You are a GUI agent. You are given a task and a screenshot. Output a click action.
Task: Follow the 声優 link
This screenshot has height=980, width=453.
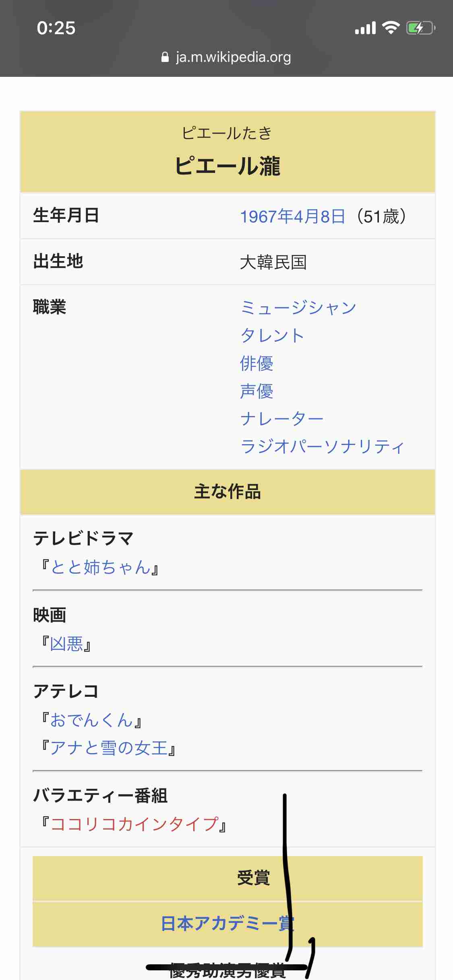pyautogui.click(x=256, y=391)
